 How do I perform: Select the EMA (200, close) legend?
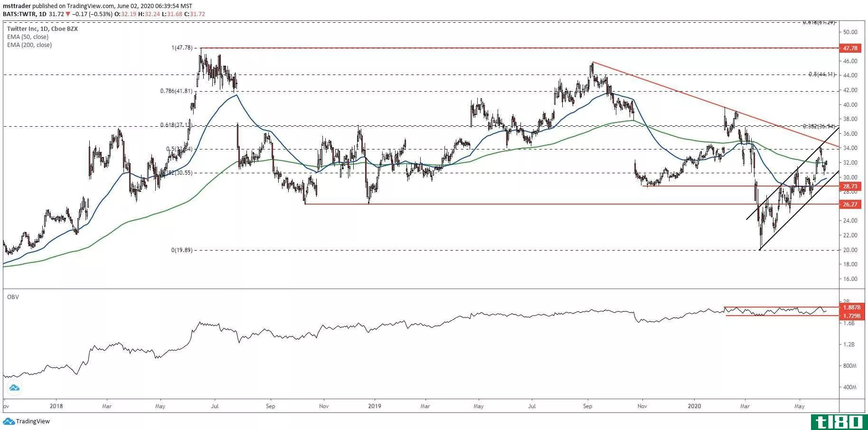29,45
